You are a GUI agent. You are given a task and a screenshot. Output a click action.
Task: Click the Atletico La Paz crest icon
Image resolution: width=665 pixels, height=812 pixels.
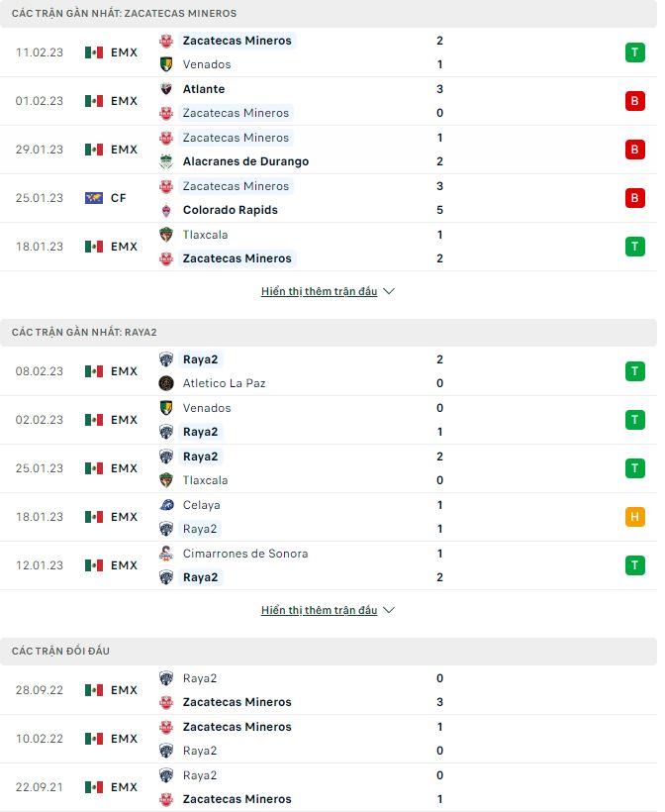(x=166, y=383)
